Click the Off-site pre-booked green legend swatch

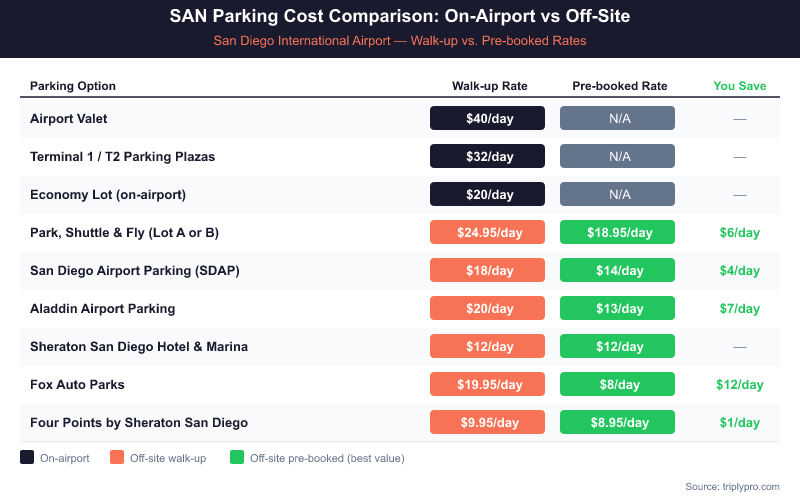tap(237, 458)
